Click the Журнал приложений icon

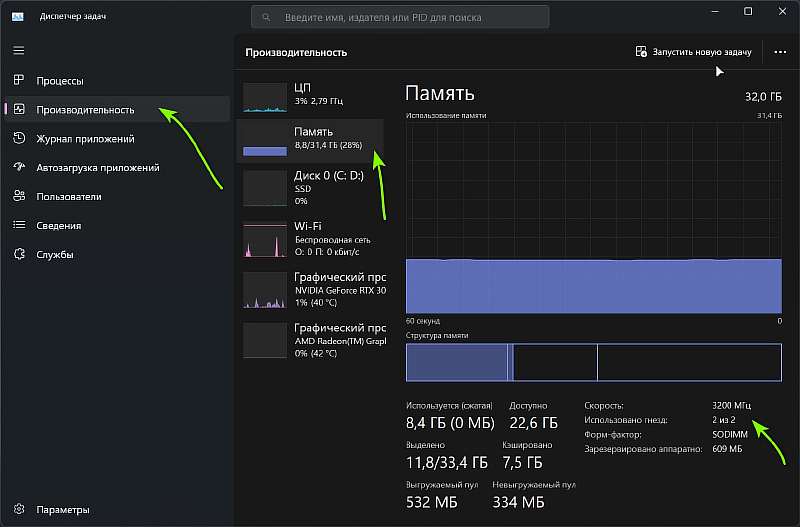click(19, 139)
